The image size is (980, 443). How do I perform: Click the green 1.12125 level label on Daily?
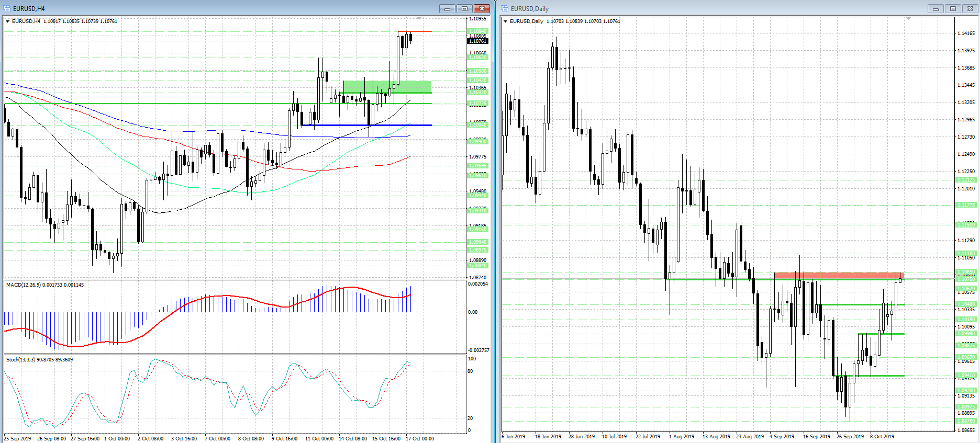(x=966, y=180)
